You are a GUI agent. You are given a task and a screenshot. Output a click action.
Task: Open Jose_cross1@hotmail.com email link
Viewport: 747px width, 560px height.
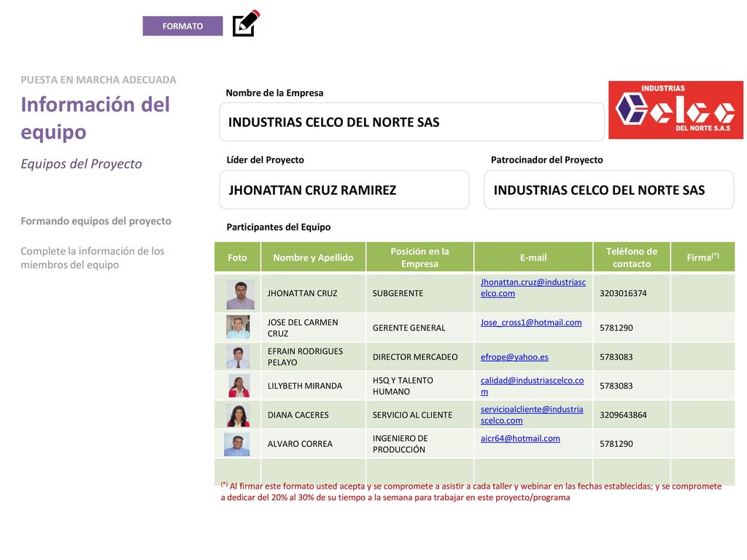coord(531,322)
